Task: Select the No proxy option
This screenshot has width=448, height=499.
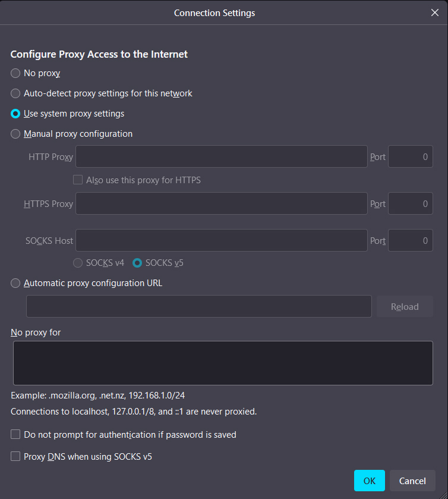Action: coord(15,73)
